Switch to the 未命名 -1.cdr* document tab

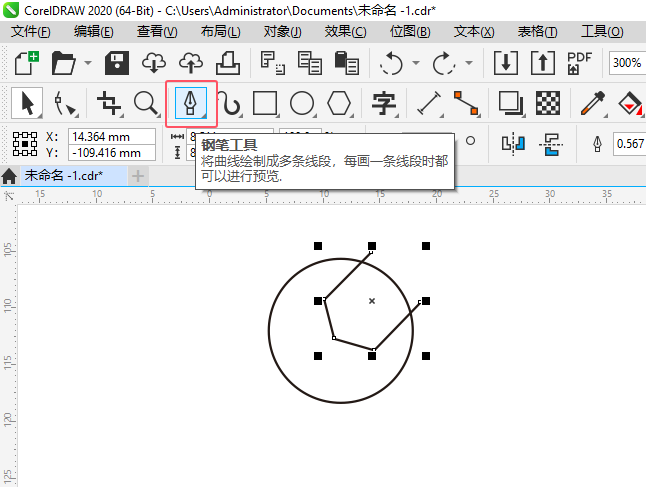pos(73,176)
